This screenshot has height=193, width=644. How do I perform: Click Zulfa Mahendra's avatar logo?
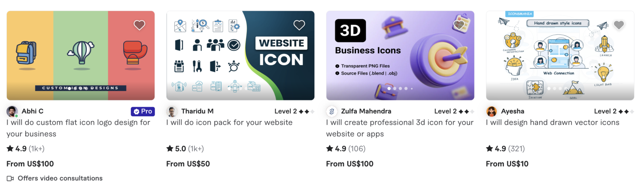pyautogui.click(x=331, y=112)
